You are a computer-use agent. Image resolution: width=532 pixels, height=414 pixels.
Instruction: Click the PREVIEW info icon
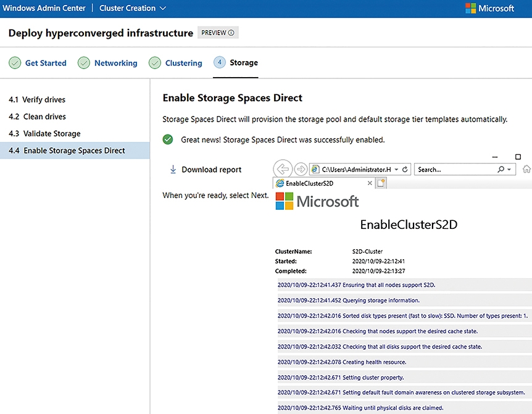pos(231,33)
